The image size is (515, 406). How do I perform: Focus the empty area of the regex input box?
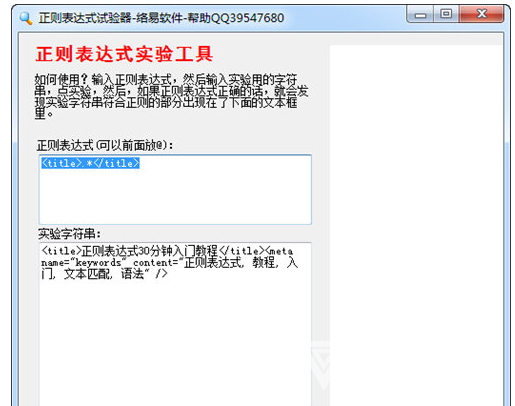pyautogui.click(x=175, y=197)
